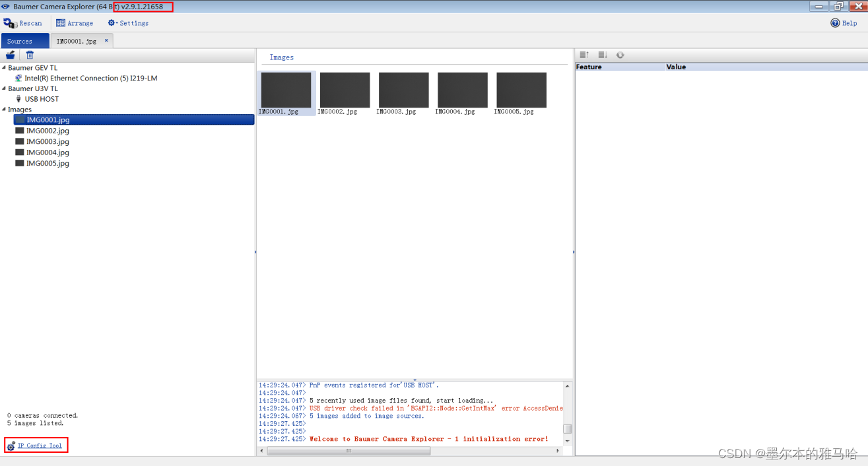
Task: Restore down the Camera Explorer window
Action: pyautogui.click(x=838, y=6)
